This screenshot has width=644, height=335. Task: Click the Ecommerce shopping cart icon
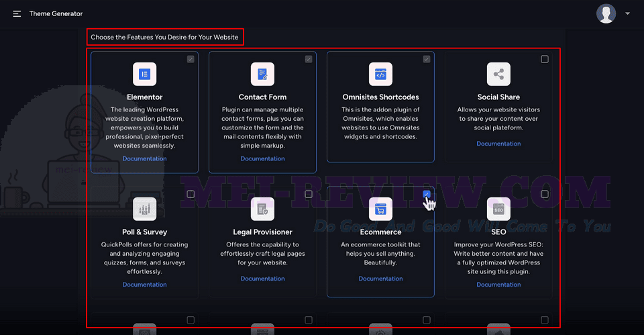[381, 209]
